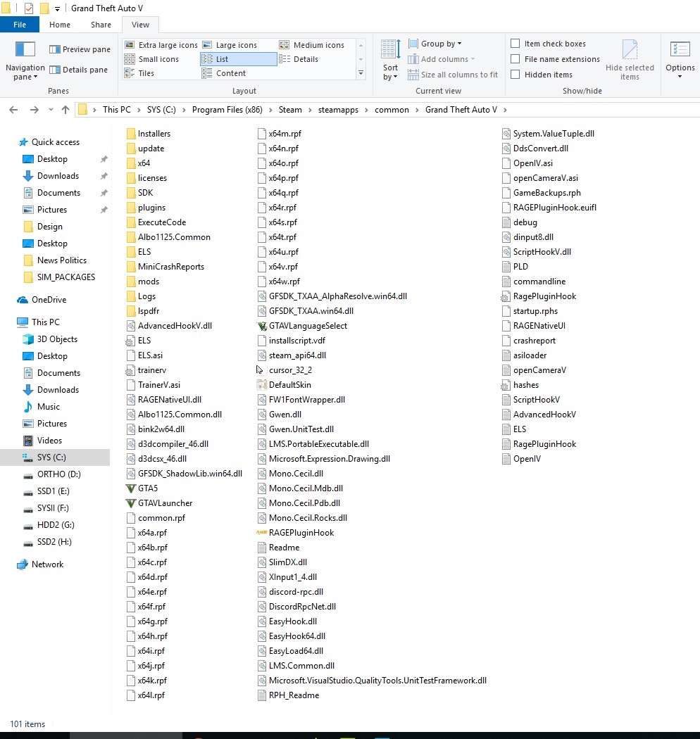
Task: Click the DefaultSkin file icon
Action: pyautogui.click(x=262, y=384)
